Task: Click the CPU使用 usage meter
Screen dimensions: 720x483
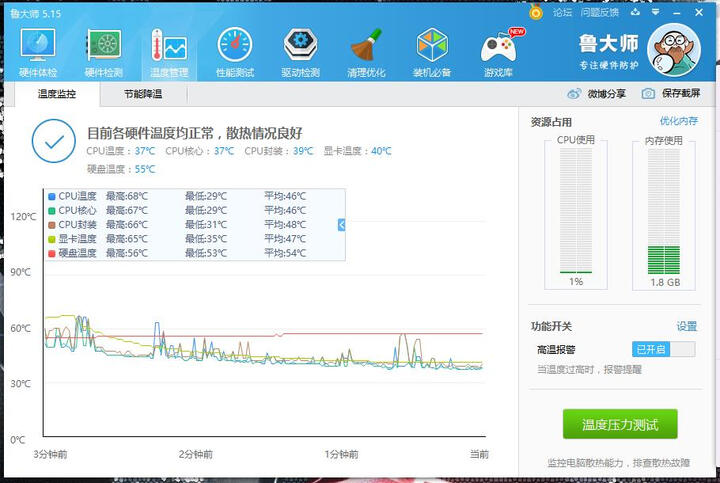Action: (576, 212)
